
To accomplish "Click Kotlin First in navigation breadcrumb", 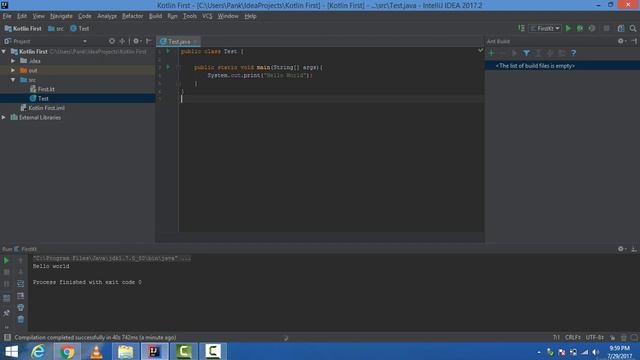I will tap(23, 29).
